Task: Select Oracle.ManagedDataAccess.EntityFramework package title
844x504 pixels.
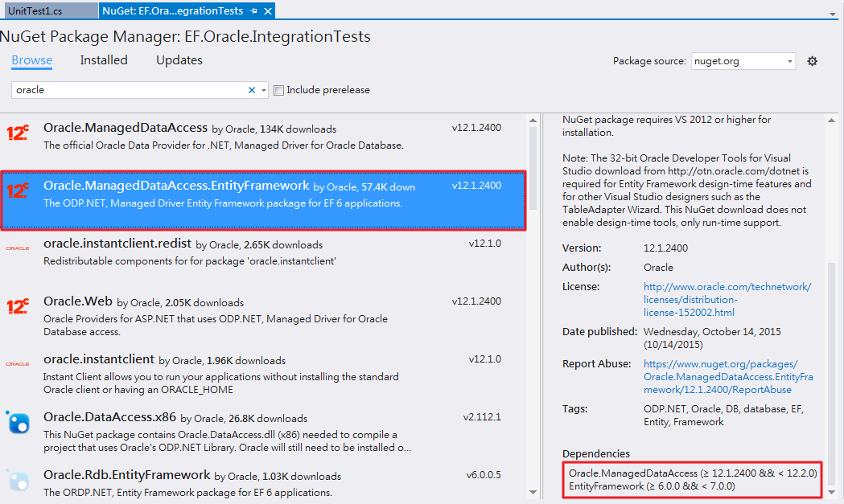Action: pyautogui.click(x=176, y=186)
